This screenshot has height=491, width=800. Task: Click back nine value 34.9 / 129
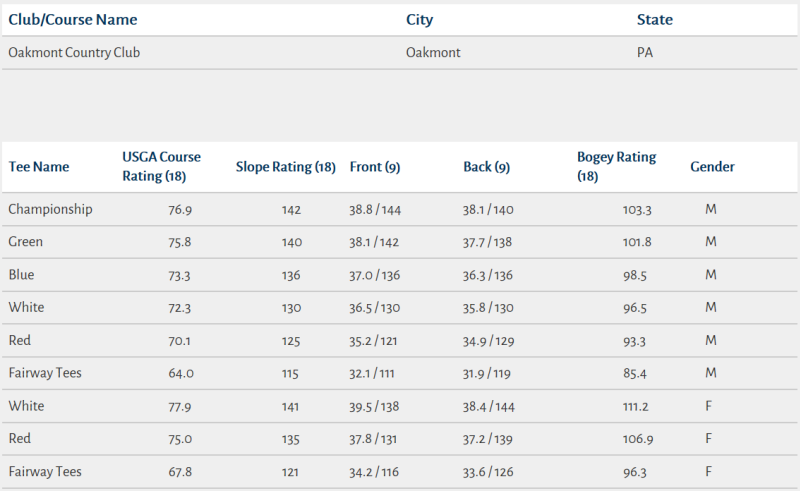point(488,341)
